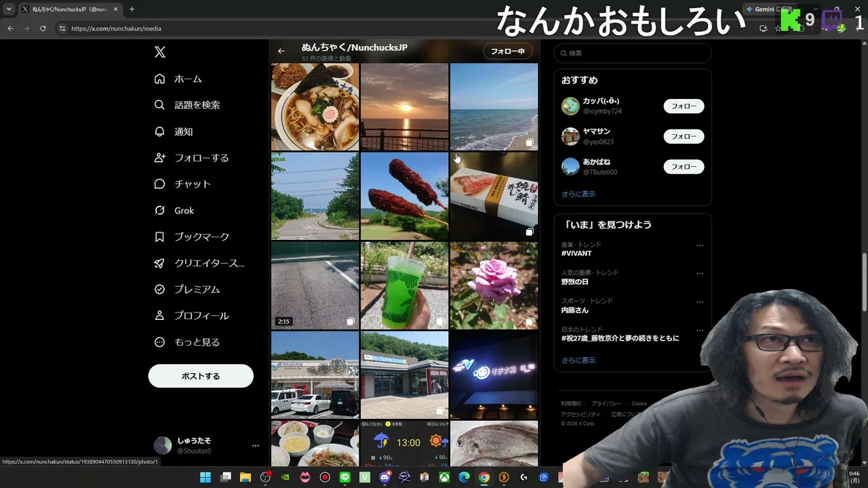This screenshot has width=868, height=488.
Task: Open the しゅうたそ account switcher
Action: coord(208,445)
